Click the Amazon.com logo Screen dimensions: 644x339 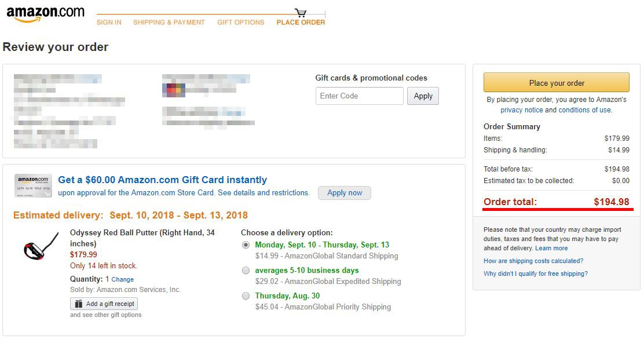pos(45,14)
